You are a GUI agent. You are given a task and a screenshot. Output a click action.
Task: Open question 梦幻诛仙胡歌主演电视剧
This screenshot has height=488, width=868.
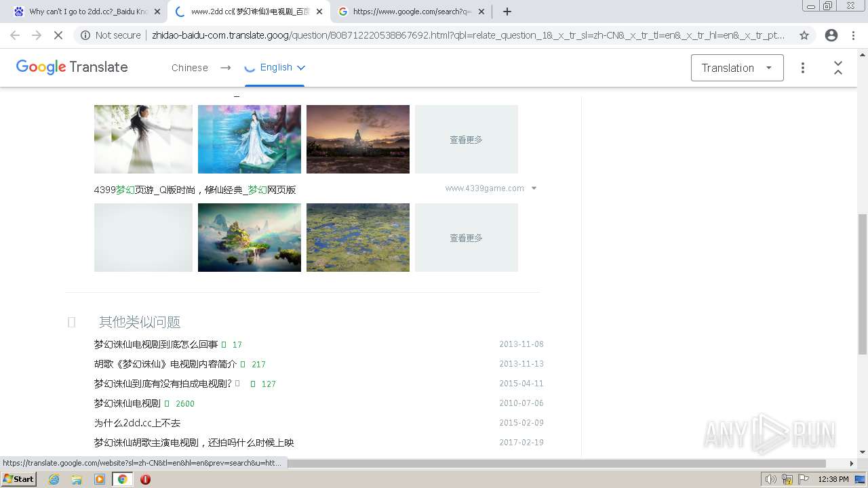pos(194,443)
